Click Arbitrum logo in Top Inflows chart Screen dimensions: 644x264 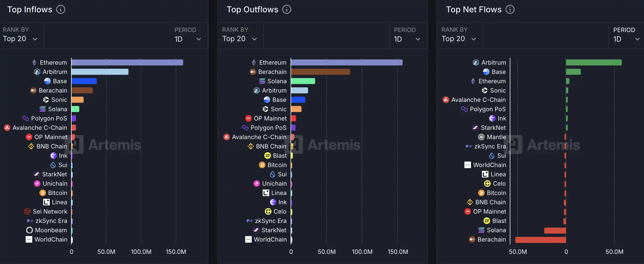point(37,72)
